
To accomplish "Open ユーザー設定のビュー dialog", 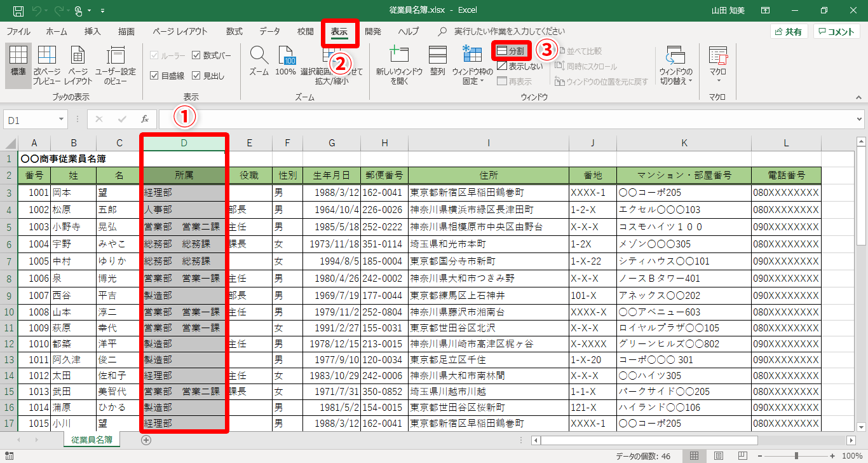I will 116,65.
